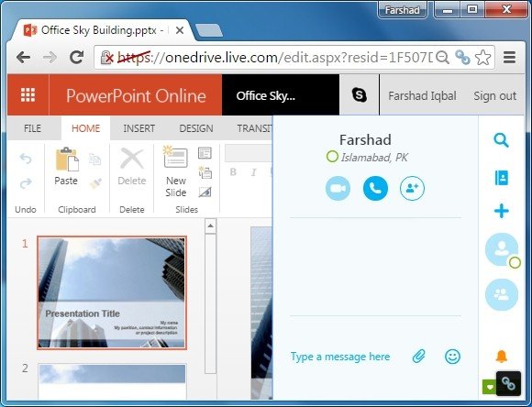
Task: Start a voice call with Farshad
Action: [375, 188]
